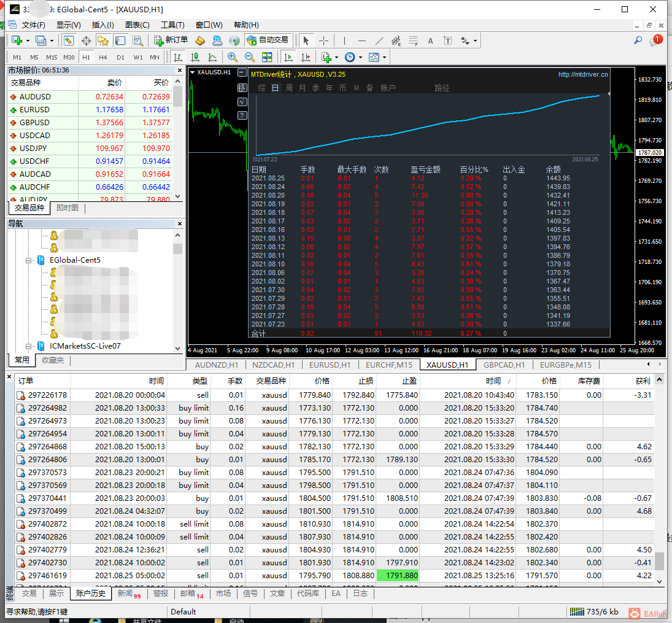672x623 pixels.
Task: Collapse the EGlobal-Cent5 tree node
Action: pyautogui.click(x=29, y=260)
